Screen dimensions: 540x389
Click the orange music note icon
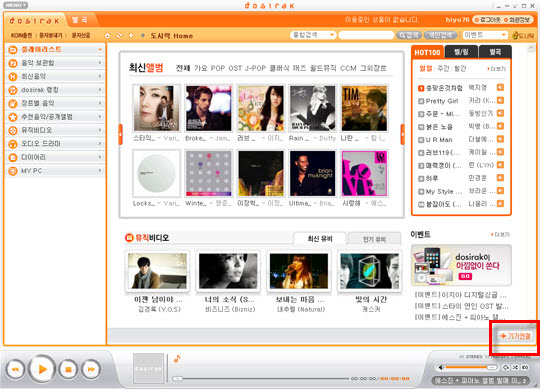click(x=177, y=359)
